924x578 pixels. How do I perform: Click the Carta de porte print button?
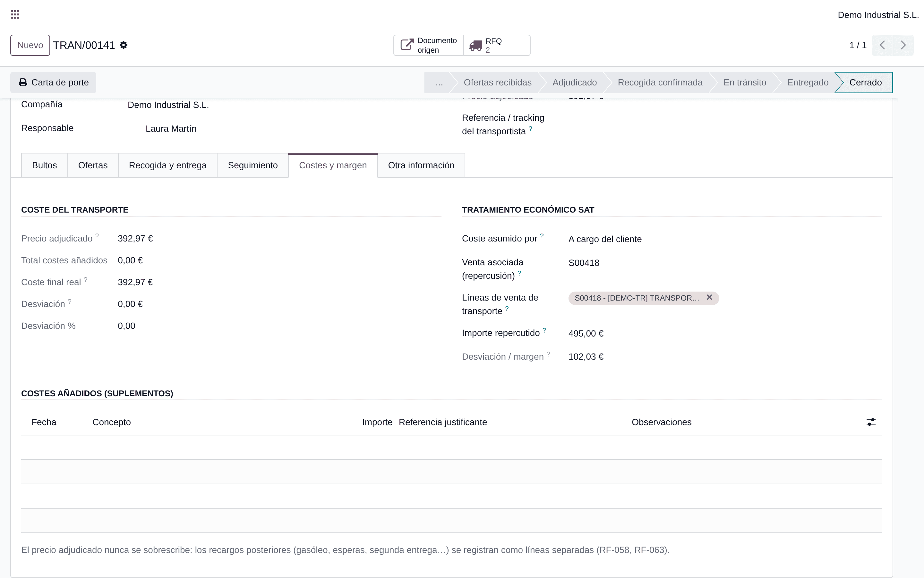point(54,83)
